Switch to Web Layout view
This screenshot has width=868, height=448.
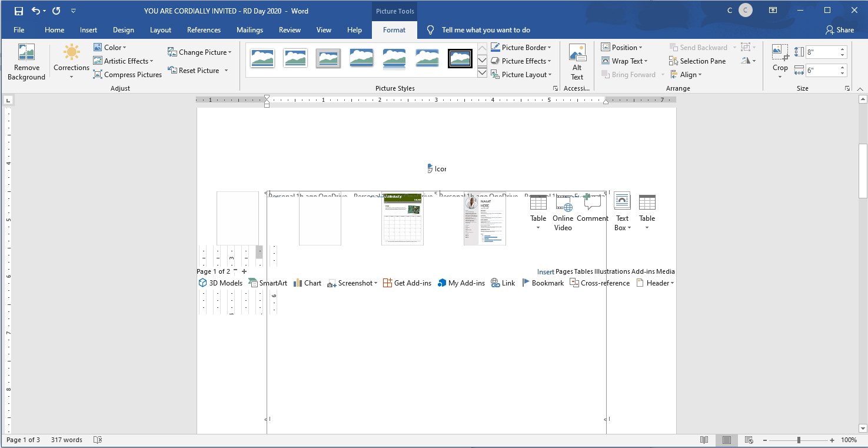click(749, 440)
